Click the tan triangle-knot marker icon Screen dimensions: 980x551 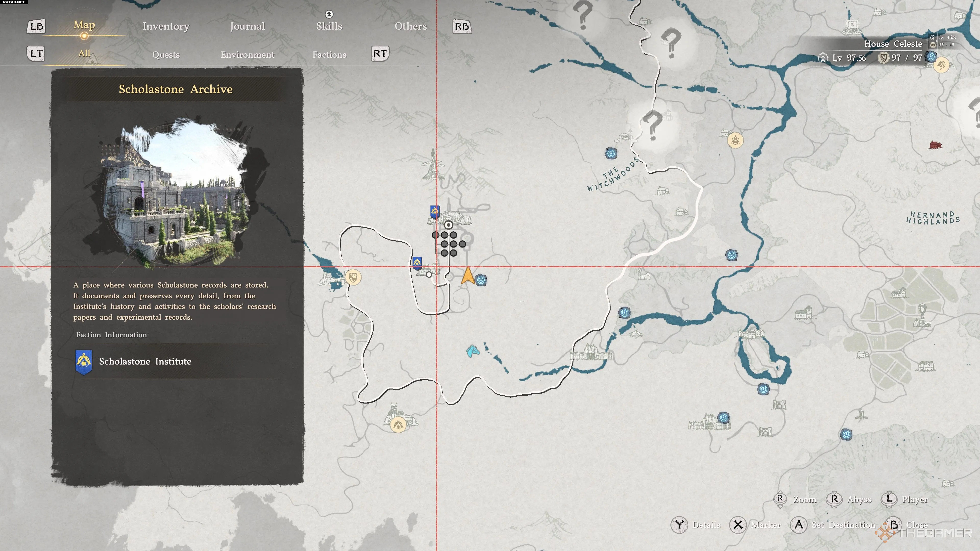tap(735, 141)
